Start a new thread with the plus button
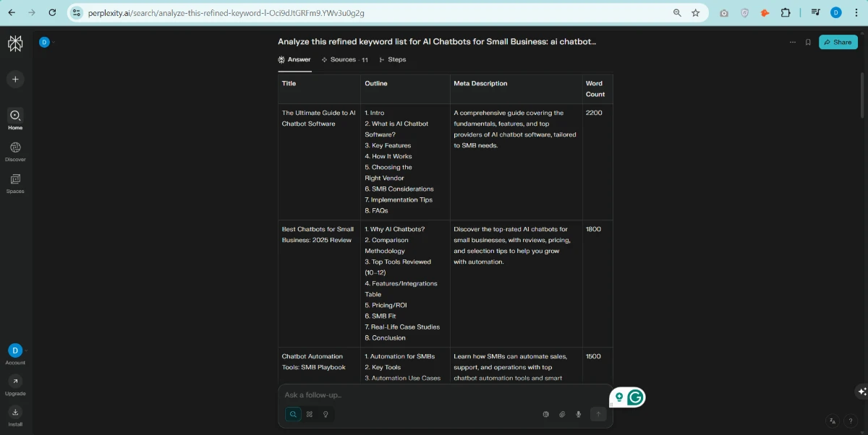This screenshot has width=868, height=435. click(15, 79)
